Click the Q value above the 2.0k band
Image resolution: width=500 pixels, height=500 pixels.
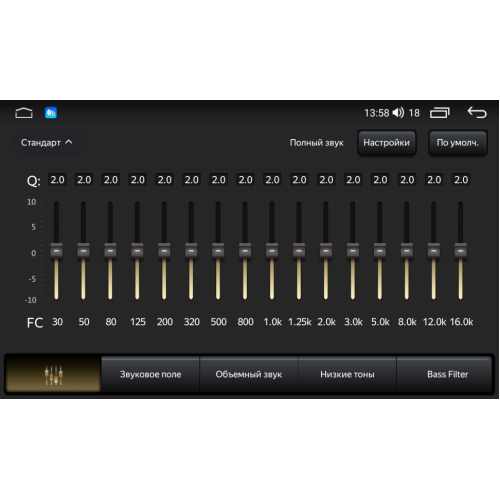326,180
